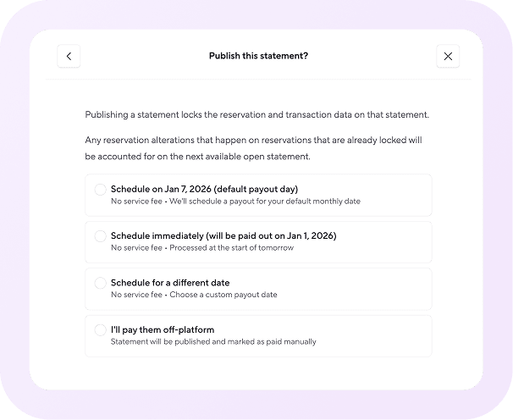The height and width of the screenshot is (420, 513).
Task: Close the Publish this statement dialog
Action: [448, 56]
